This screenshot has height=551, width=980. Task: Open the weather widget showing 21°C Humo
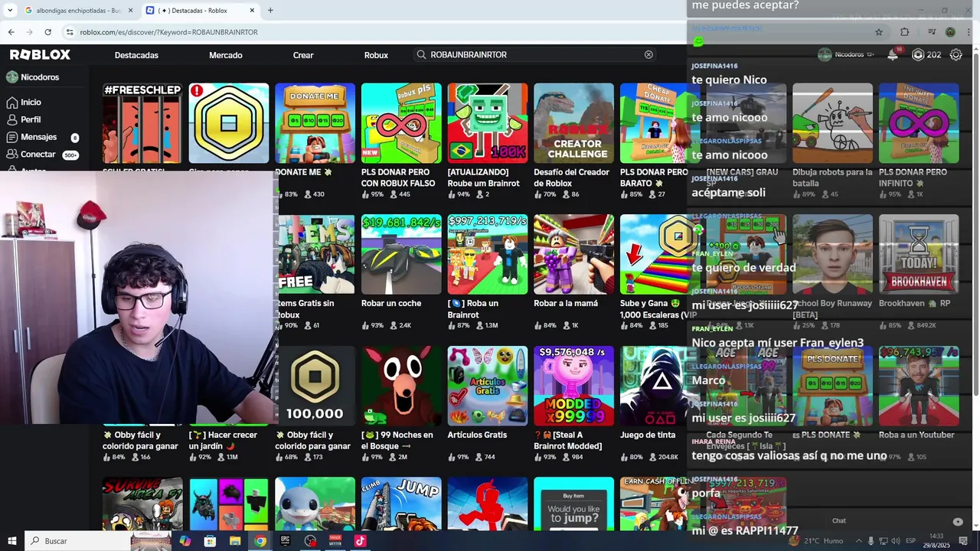815,541
